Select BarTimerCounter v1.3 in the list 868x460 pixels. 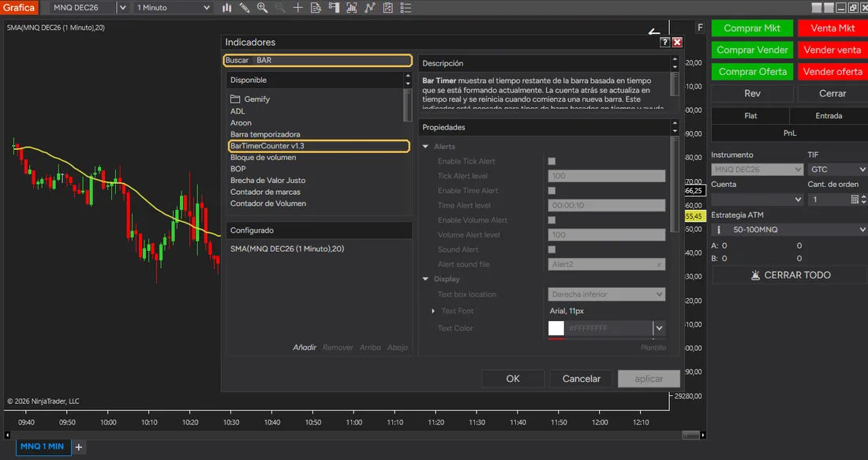coord(319,146)
